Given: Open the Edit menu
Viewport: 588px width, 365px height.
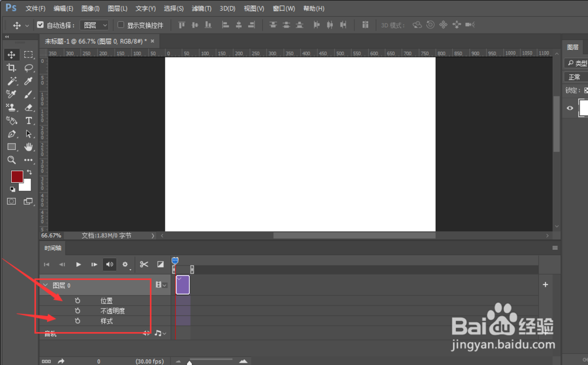Looking at the screenshot, I should 63,8.
